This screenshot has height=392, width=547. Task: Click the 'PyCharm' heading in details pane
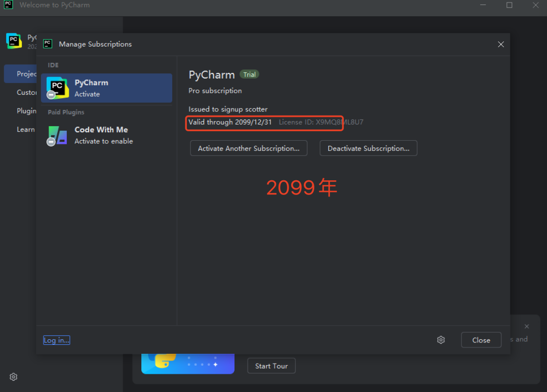pyautogui.click(x=212, y=75)
